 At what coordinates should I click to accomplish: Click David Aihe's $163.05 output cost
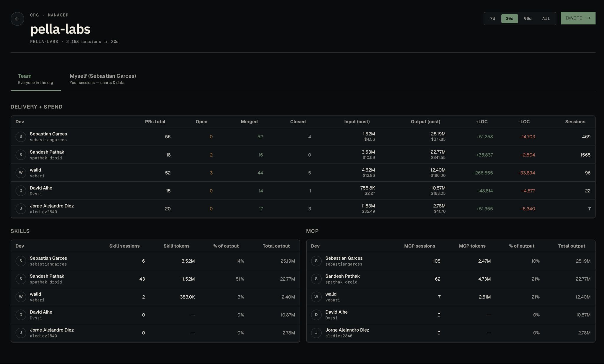click(438, 193)
